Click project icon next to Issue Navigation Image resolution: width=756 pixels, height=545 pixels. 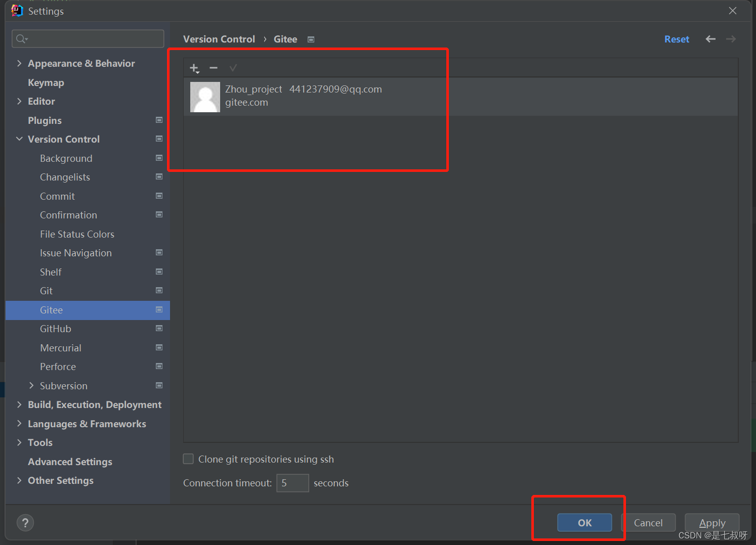click(159, 252)
